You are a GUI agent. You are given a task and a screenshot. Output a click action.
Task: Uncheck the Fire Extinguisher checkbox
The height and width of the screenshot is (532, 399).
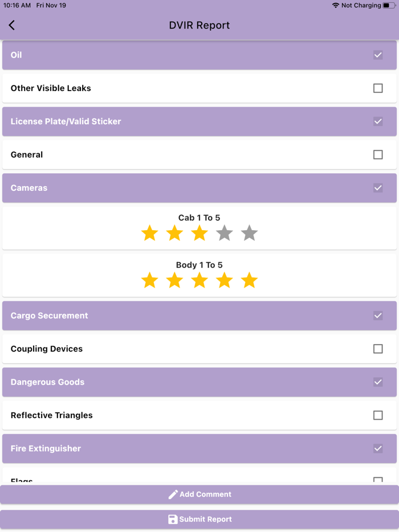click(378, 448)
